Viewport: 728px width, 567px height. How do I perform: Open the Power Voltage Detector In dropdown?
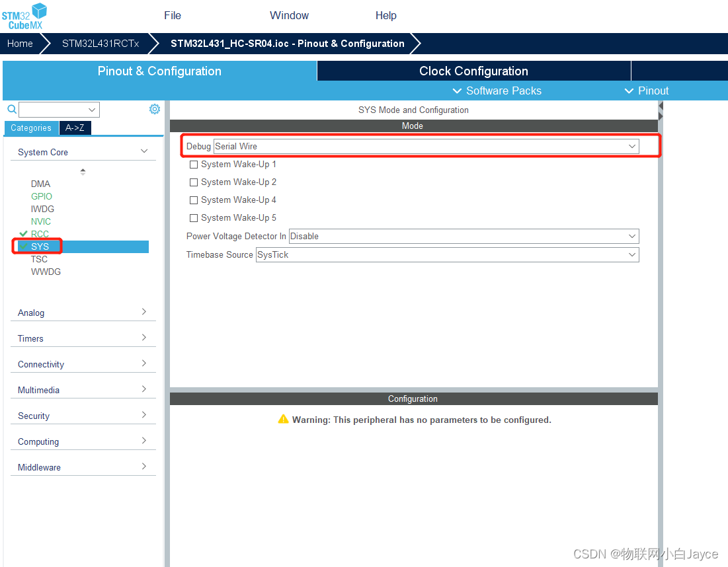tap(464, 236)
